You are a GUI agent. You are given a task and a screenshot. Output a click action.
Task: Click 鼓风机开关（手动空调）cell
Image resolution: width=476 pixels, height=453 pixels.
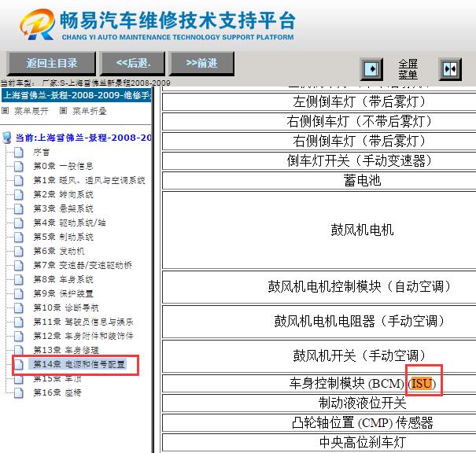(319, 356)
